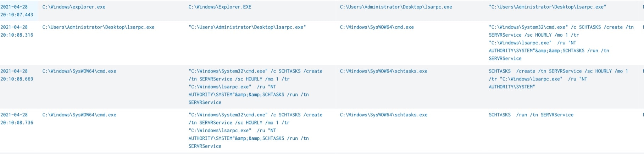Click SCHTASKS /run /tn SERVRService command

[531, 115]
